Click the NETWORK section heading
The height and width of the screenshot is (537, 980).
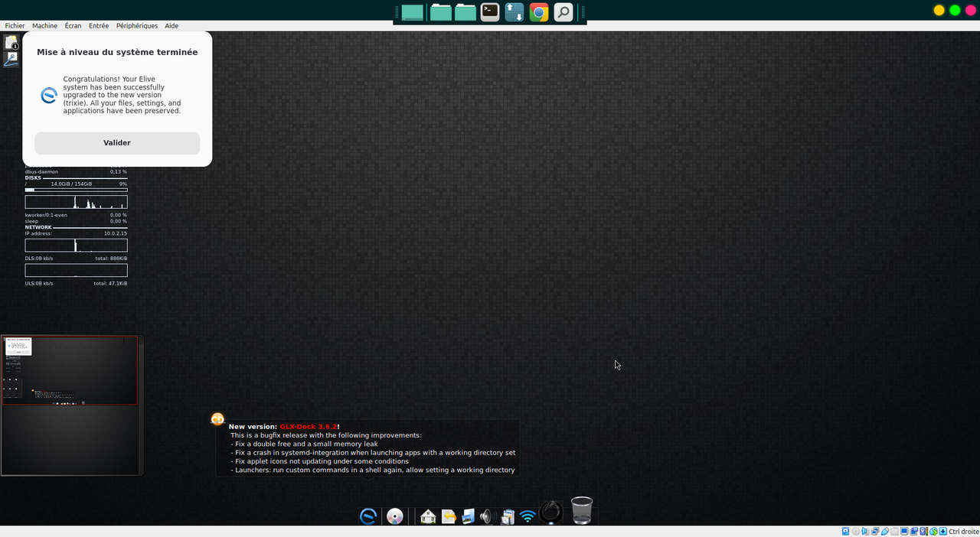coord(38,227)
